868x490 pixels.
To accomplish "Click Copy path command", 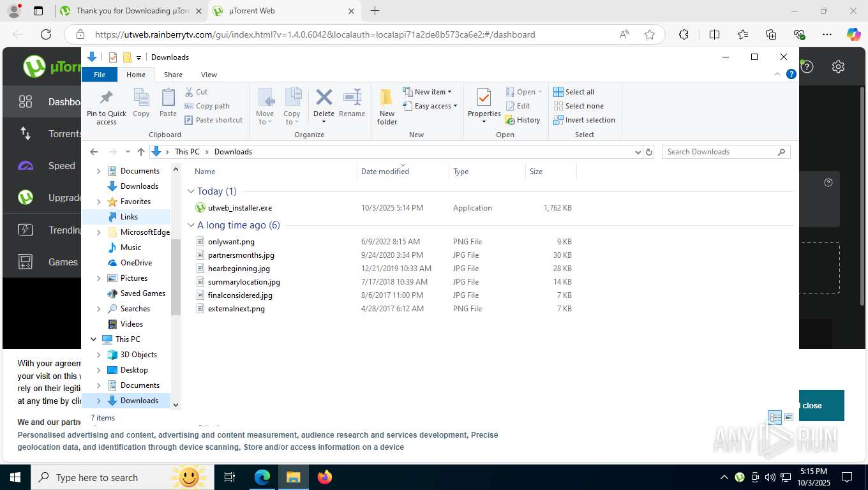I will (207, 106).
